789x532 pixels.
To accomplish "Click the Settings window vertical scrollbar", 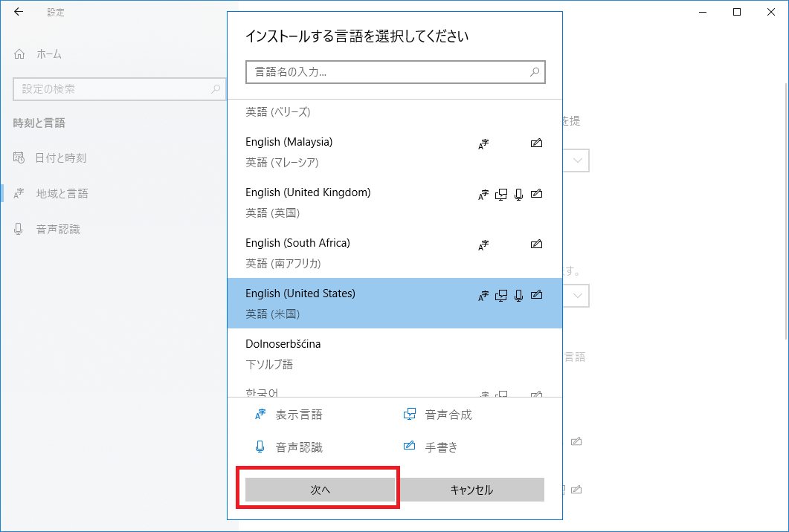I will tap(787, 211).
